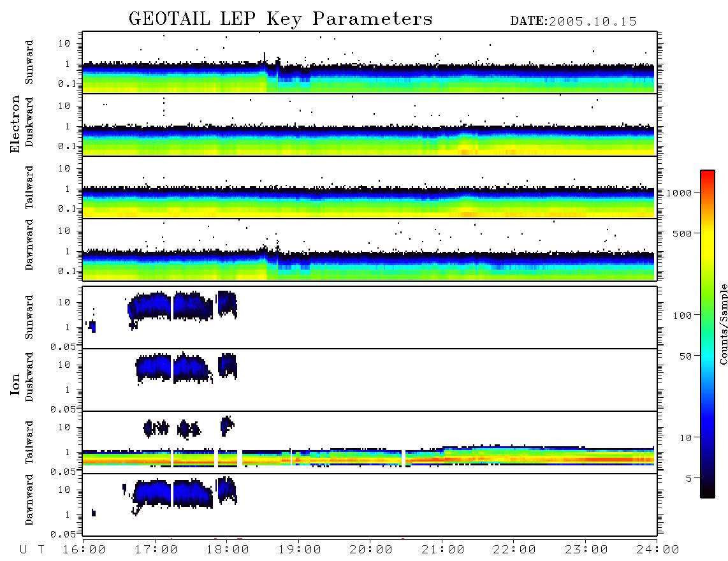
Task: Select the "24:00" time tick label
Action: pyautogui.click(x=658, y=550)
